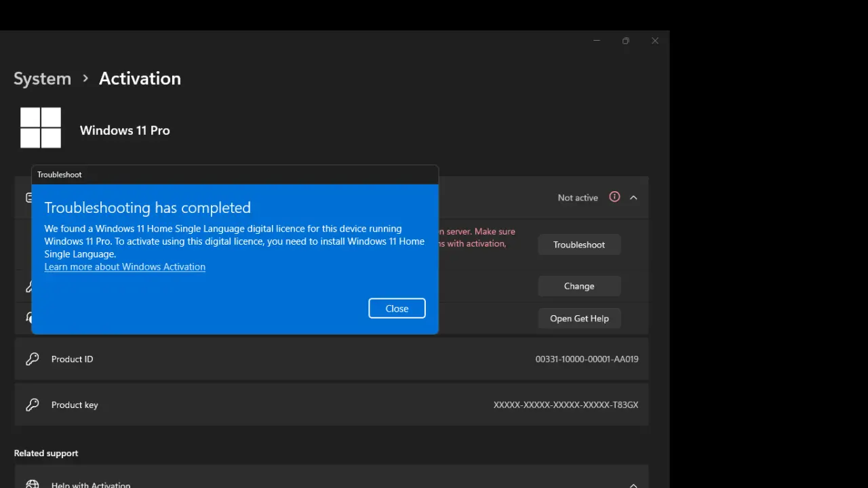
Task: Click the Windows 11 Pro edition label
Action: (125, 130)
